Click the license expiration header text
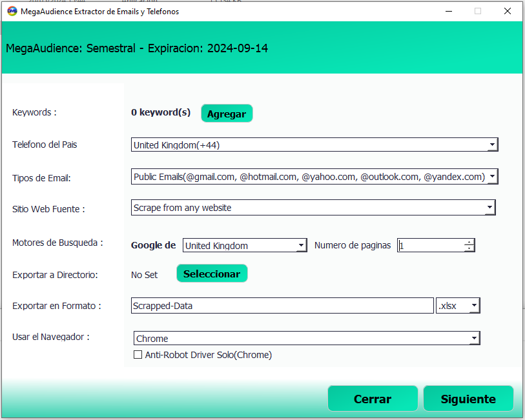 [137, 48]
